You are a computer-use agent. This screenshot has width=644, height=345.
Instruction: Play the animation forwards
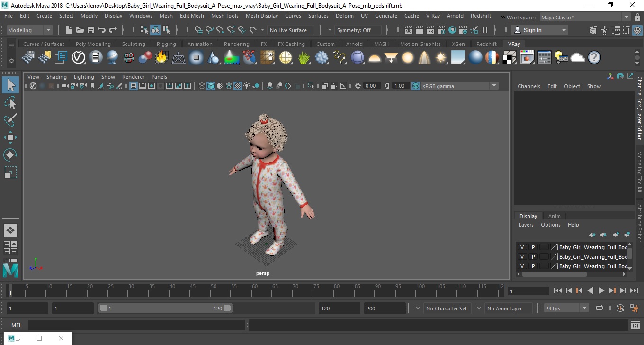(601, 291)
